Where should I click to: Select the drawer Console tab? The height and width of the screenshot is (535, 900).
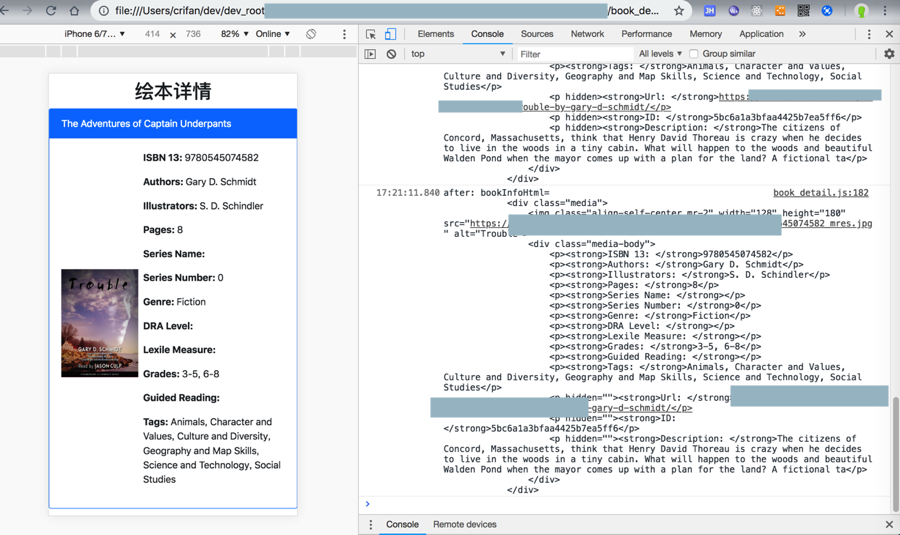click(402, 524)
